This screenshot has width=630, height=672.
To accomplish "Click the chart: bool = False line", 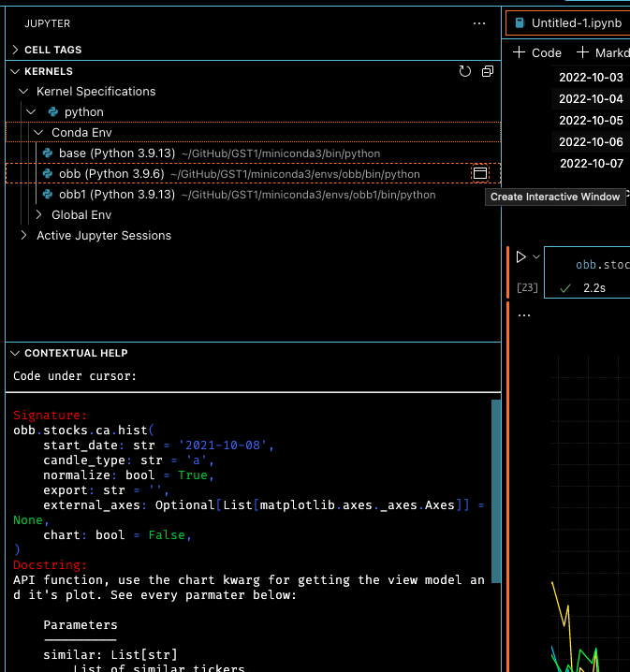I will pos(117,535).
